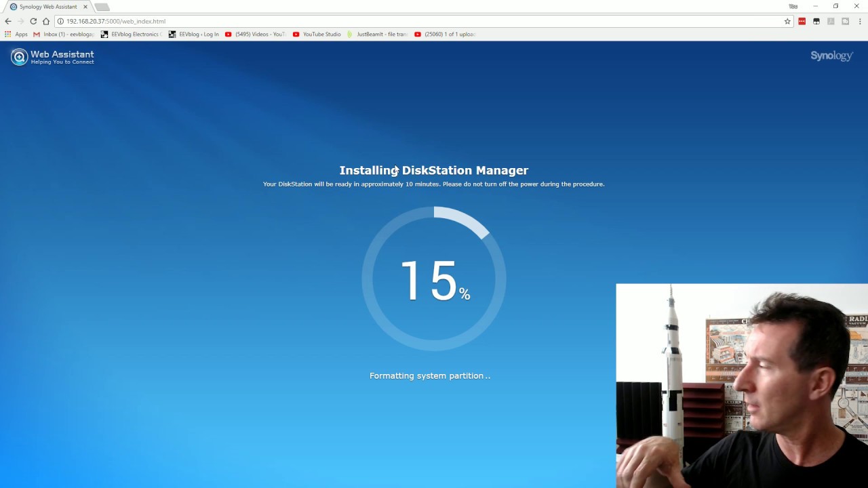Screen dimensions: 868x488
Task: Click the Synology brand logo
Action: (831, 56)
